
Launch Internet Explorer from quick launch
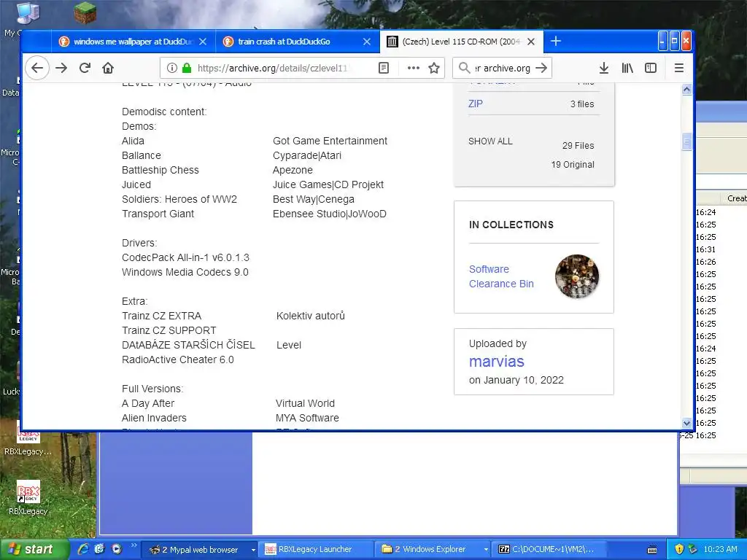pyautogui.click(x=83, y=549)
